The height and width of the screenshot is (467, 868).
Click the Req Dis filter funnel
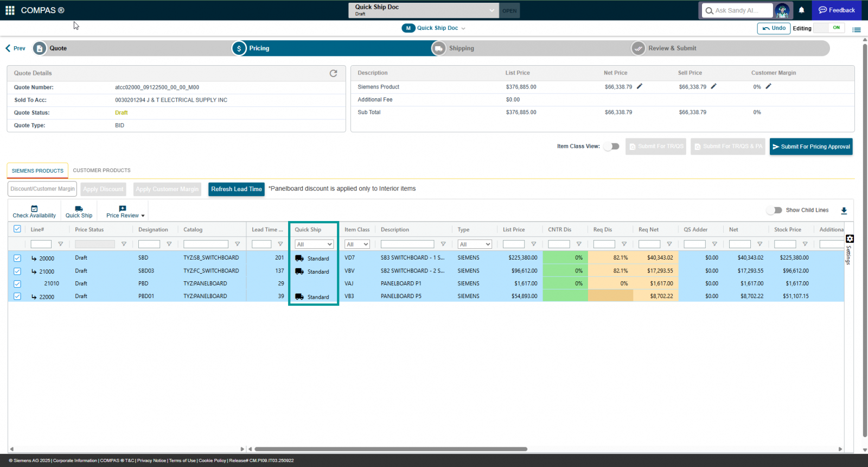point(624,244)
